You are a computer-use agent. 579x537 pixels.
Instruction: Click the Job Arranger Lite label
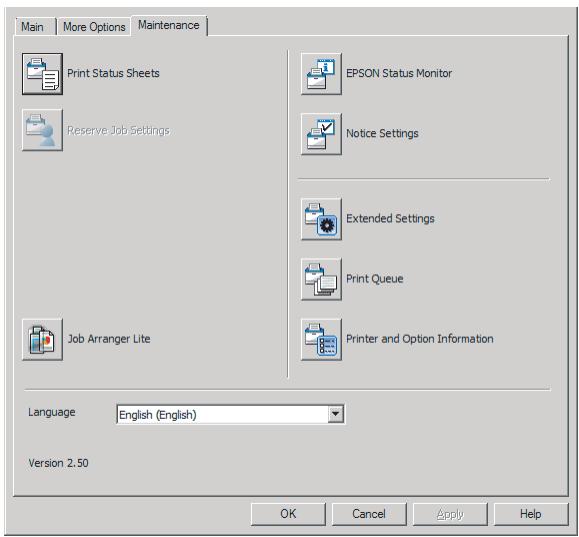tap(109, 339)
